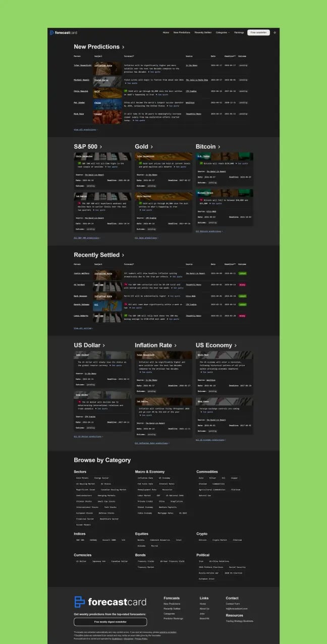Open Rankings in the top navigation

239,32
